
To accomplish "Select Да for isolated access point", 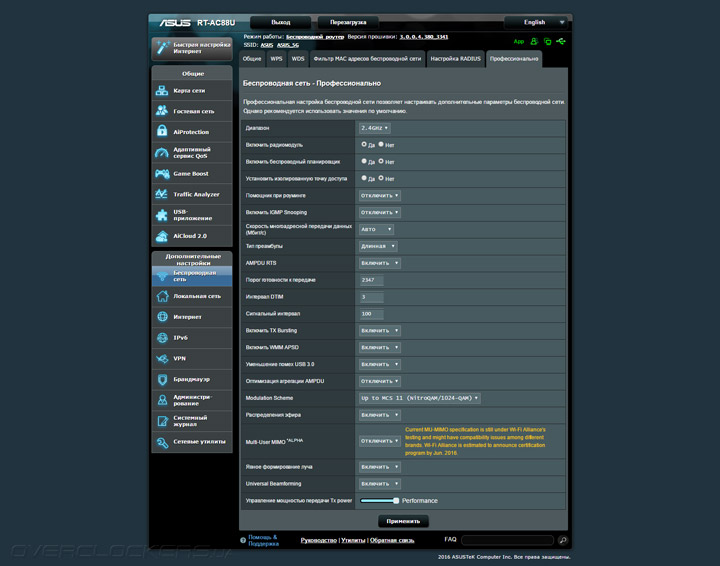I will pyautogui.click(x=364, y=178).
